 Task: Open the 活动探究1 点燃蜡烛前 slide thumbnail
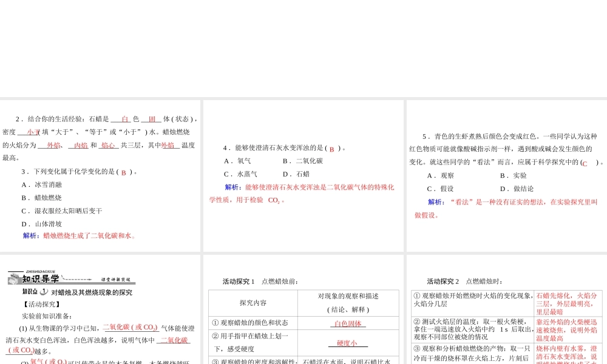coord(303,309)
